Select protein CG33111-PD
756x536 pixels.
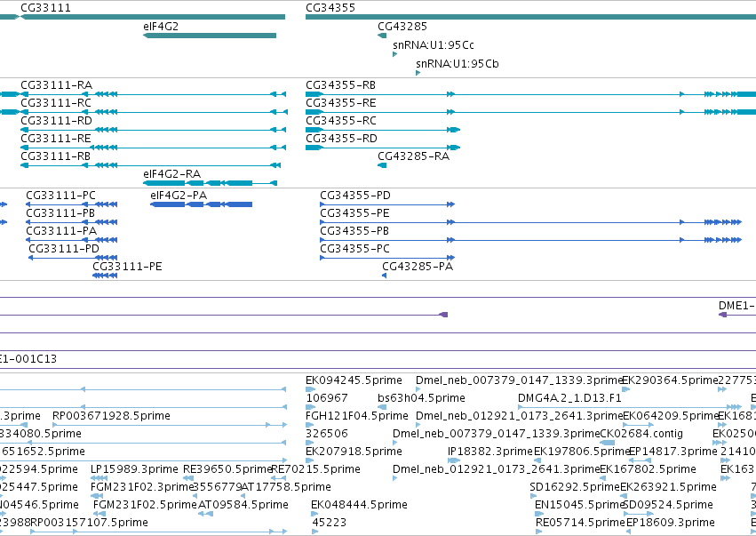(x=64, y=249)
